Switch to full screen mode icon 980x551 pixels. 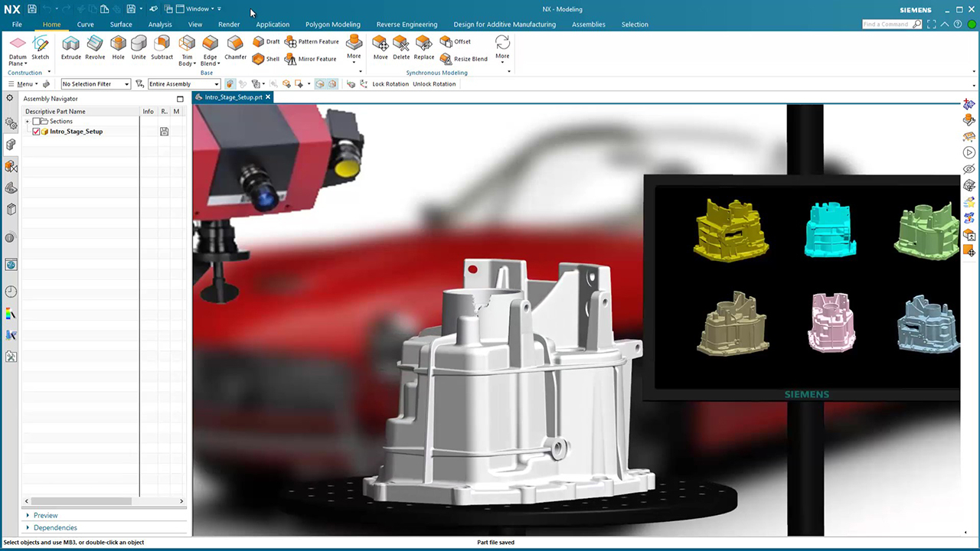tap(932, 24)
